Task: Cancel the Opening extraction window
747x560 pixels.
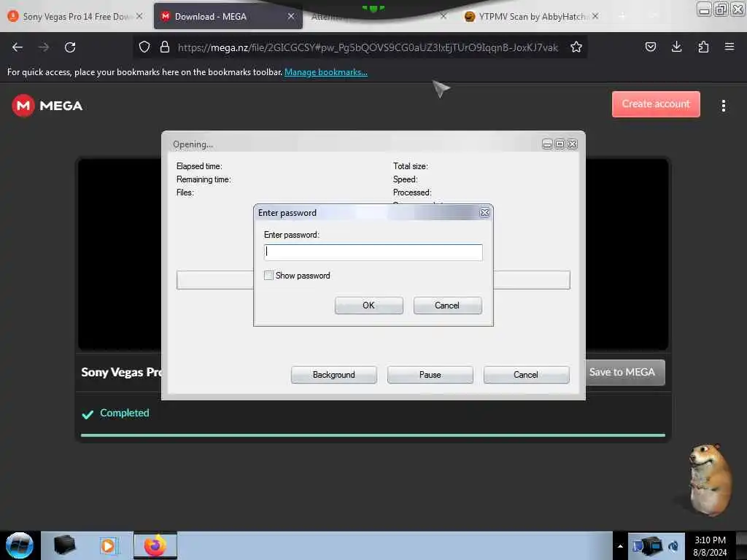Action: [x=526, y=375]
